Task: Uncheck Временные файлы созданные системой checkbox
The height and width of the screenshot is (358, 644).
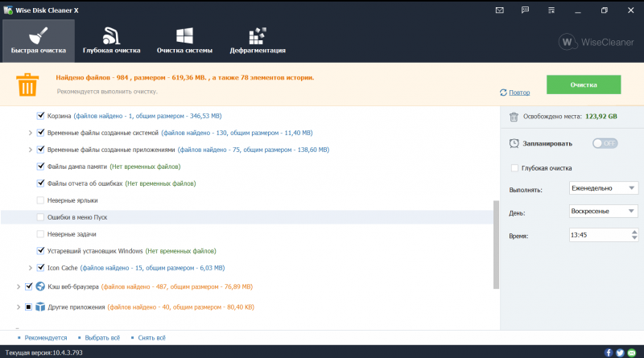Action: click(40, 133)
